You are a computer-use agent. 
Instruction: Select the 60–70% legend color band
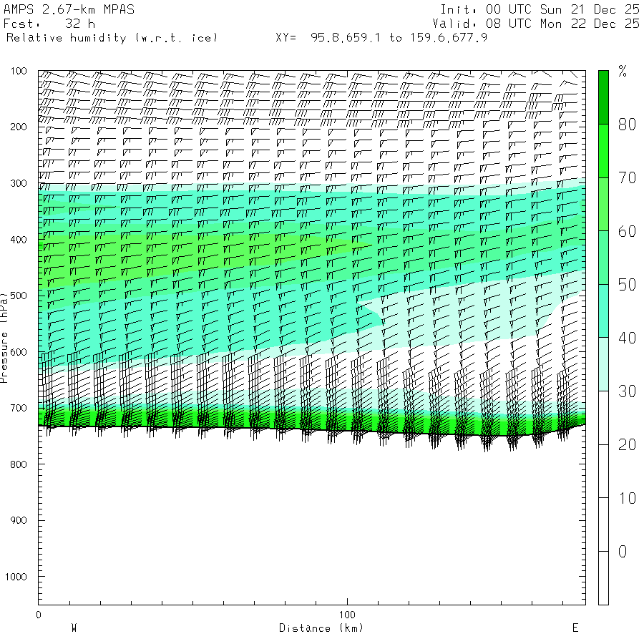tap(603, 204)
